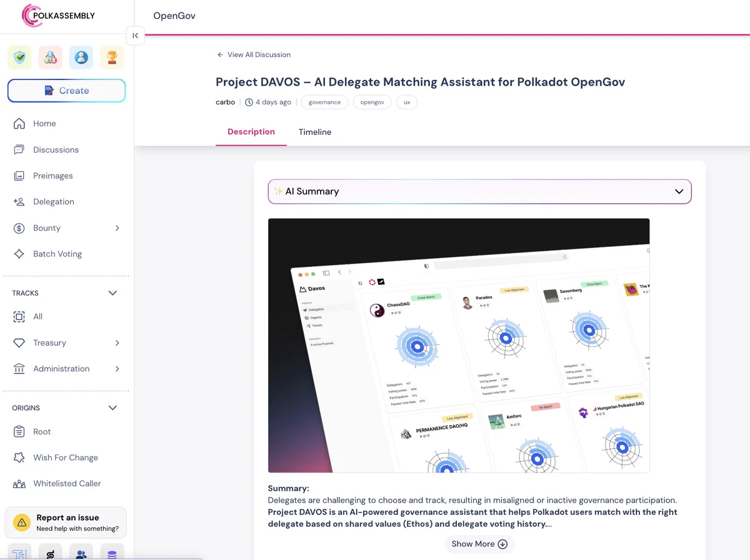Open Batch Voting in the sidebar
The height and width of the screenshot is (560, 750).
[57, 254]
